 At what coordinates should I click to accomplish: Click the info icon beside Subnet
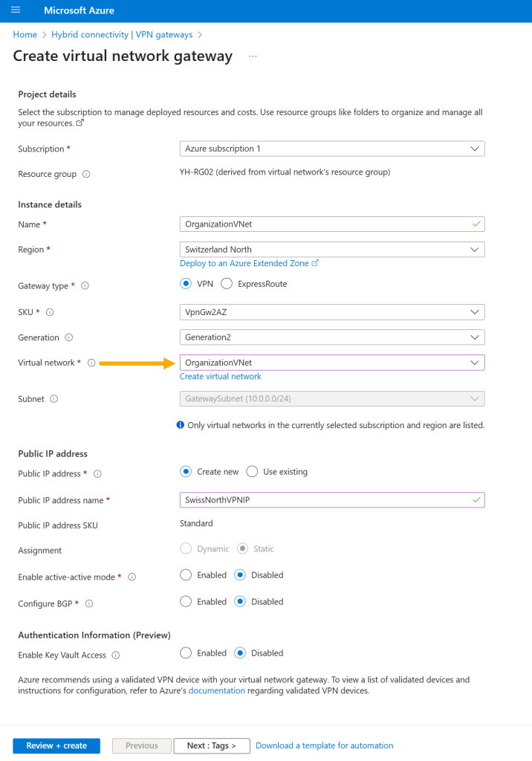point(54,398)
